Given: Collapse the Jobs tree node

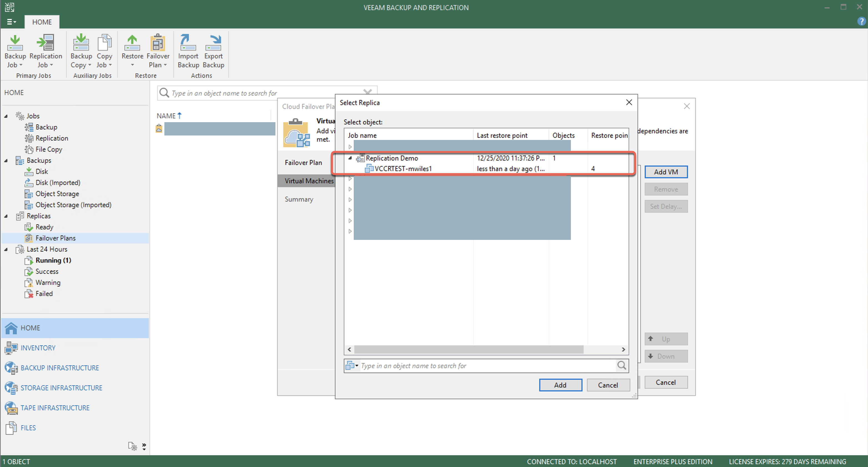Looking at the screenshot, I should pos(6,116).
